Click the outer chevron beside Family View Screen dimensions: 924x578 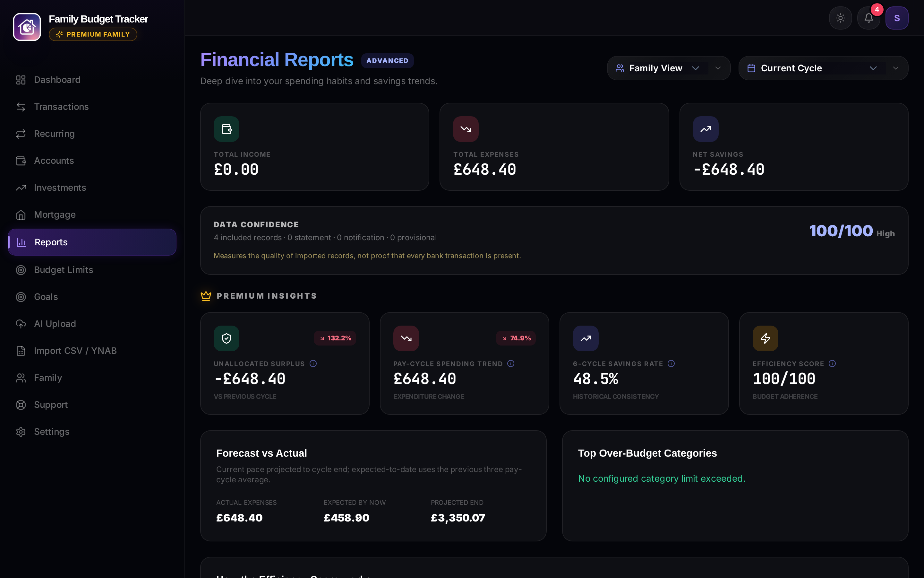pos(718,68)
